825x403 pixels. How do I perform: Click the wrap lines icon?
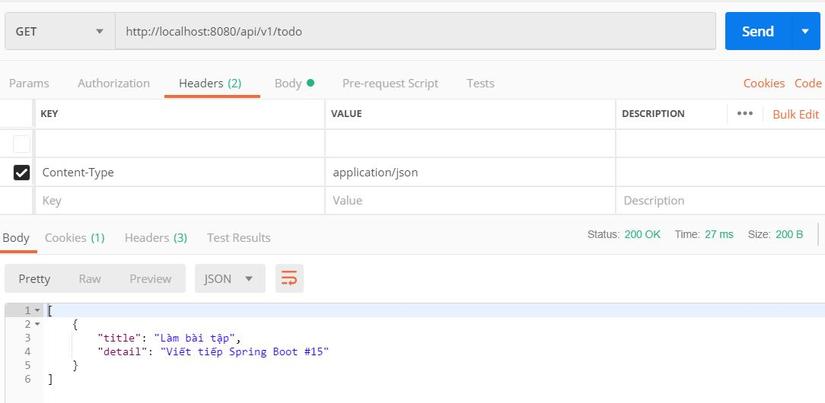coord(289,278)
